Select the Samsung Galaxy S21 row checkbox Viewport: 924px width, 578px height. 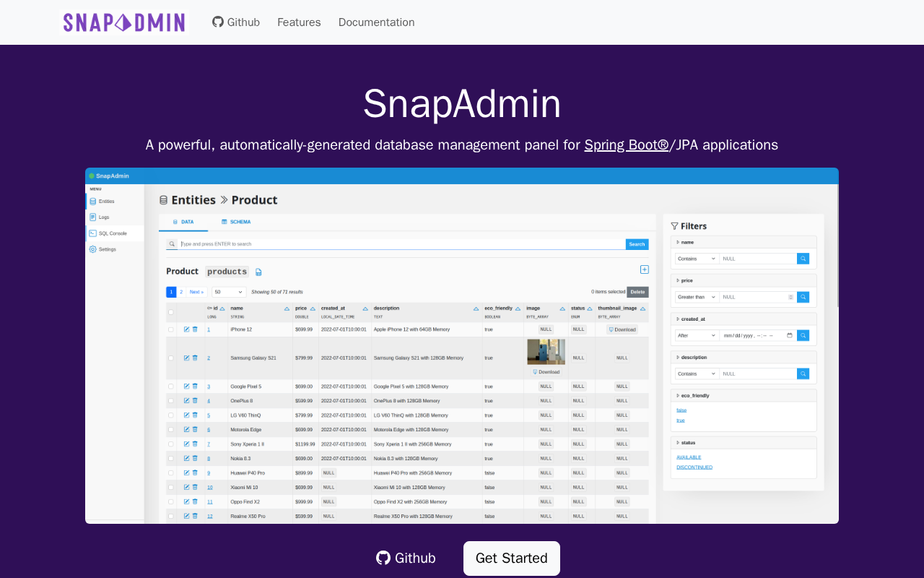click(x=171, y=358)
